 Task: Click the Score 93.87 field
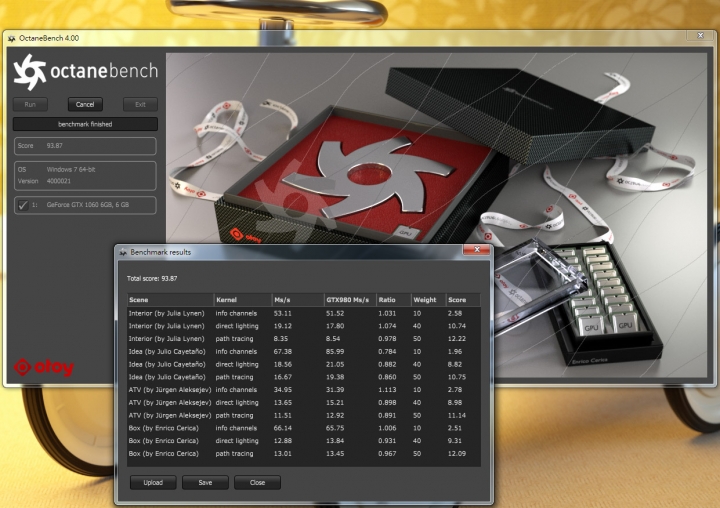click(85, 146)
